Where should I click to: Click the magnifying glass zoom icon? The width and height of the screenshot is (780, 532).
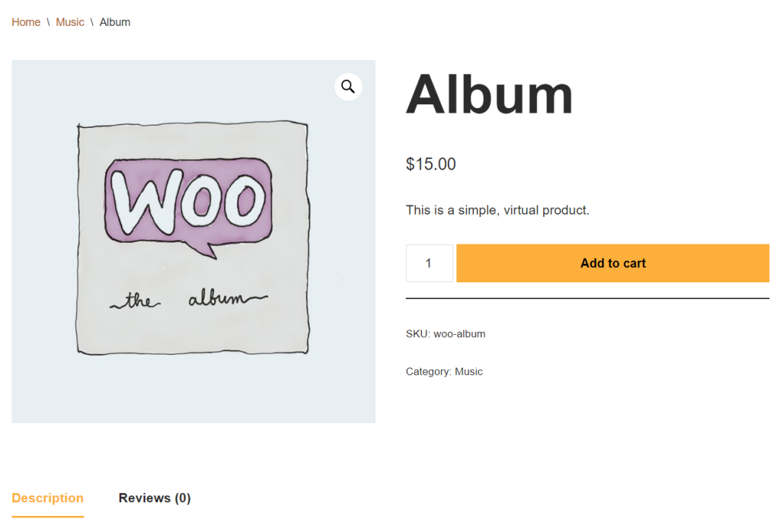pos(348,87)
